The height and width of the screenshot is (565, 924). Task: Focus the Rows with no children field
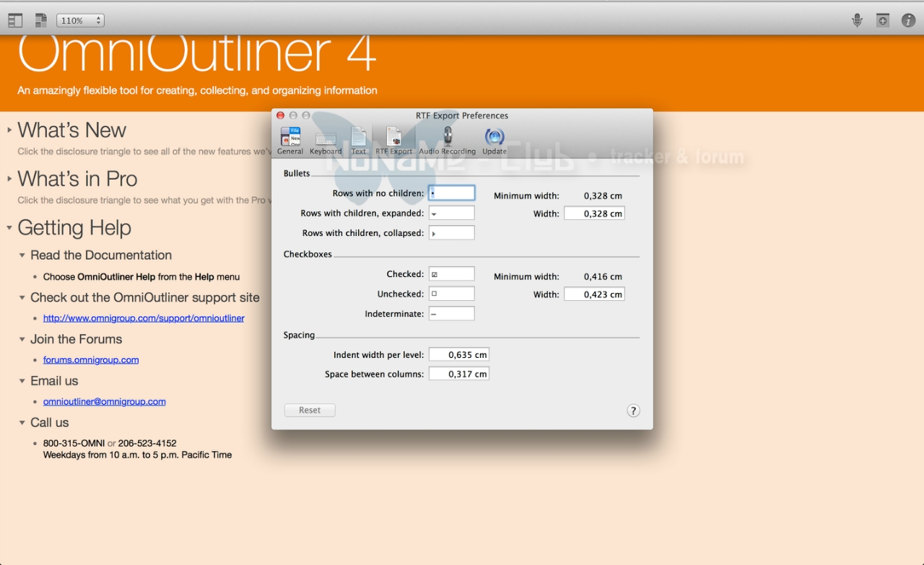pos(452,193)
